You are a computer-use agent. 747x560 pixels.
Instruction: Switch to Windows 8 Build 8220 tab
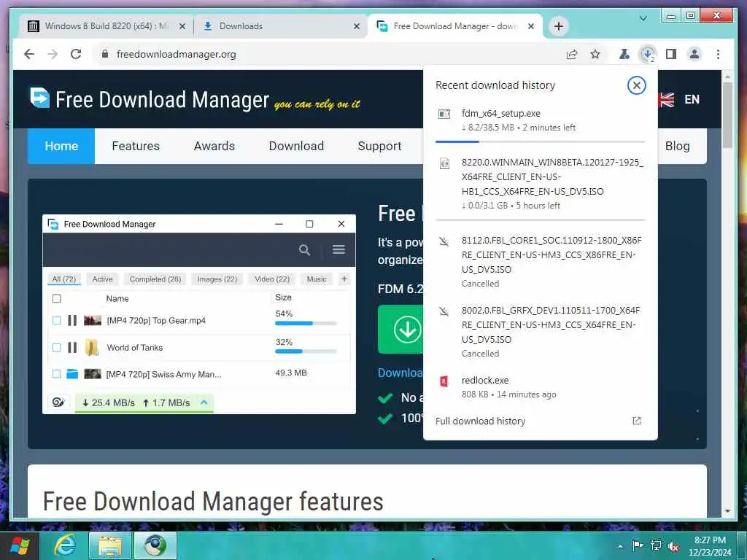pyautogui.click(x=107, y=26)
